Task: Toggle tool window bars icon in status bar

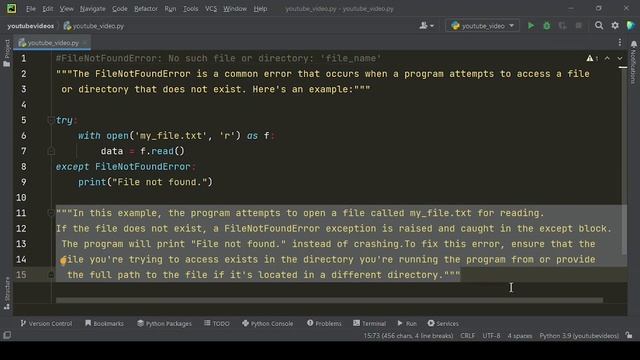Action: [7, 336]
